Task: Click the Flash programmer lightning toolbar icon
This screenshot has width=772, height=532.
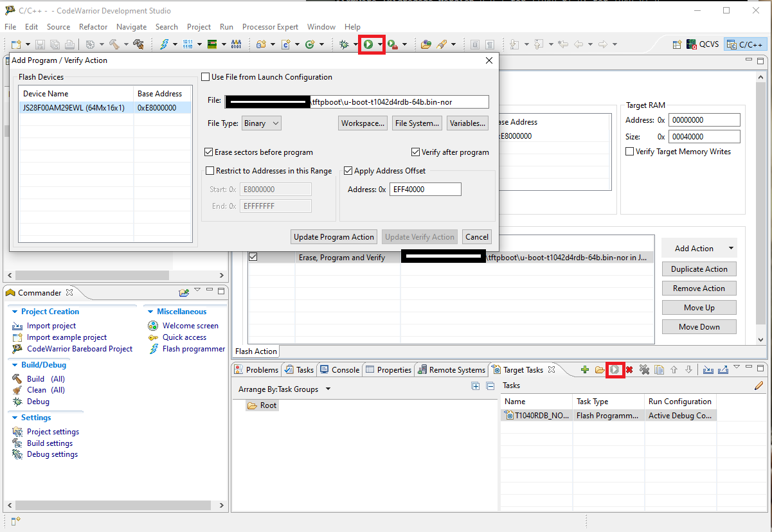Action: pos(164,44)
